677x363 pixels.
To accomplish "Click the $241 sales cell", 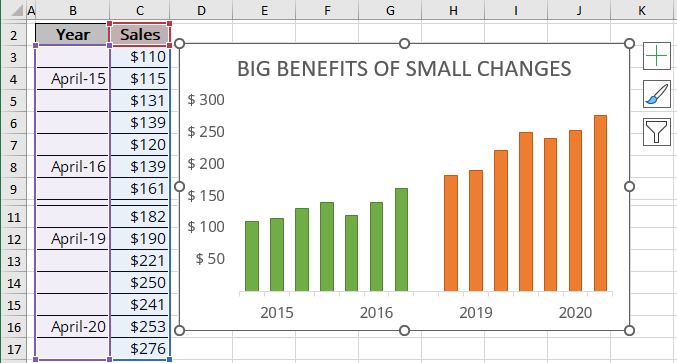I will (140, 305).
